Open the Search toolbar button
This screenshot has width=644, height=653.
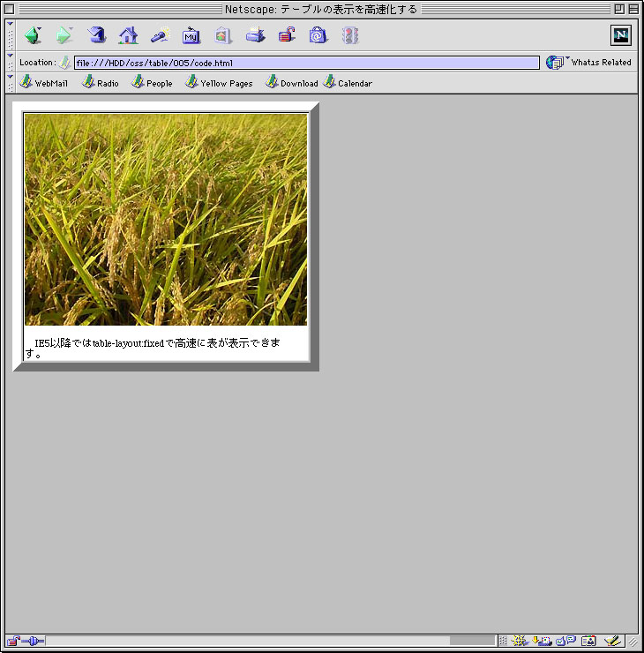tap(160, 35)
